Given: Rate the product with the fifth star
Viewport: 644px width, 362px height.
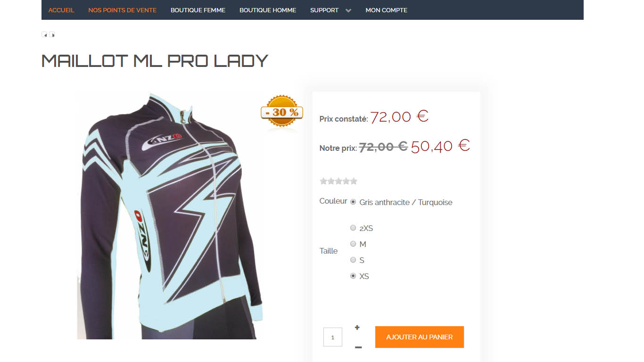Looking at the screenshot, I should (x=354, y=181).
